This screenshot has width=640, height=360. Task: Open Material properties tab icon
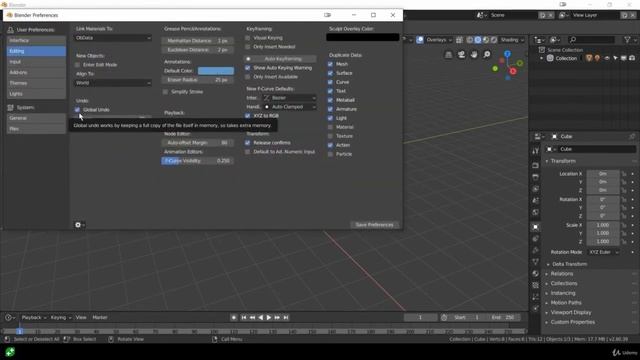pyautogui.click(x=536, y=273)
